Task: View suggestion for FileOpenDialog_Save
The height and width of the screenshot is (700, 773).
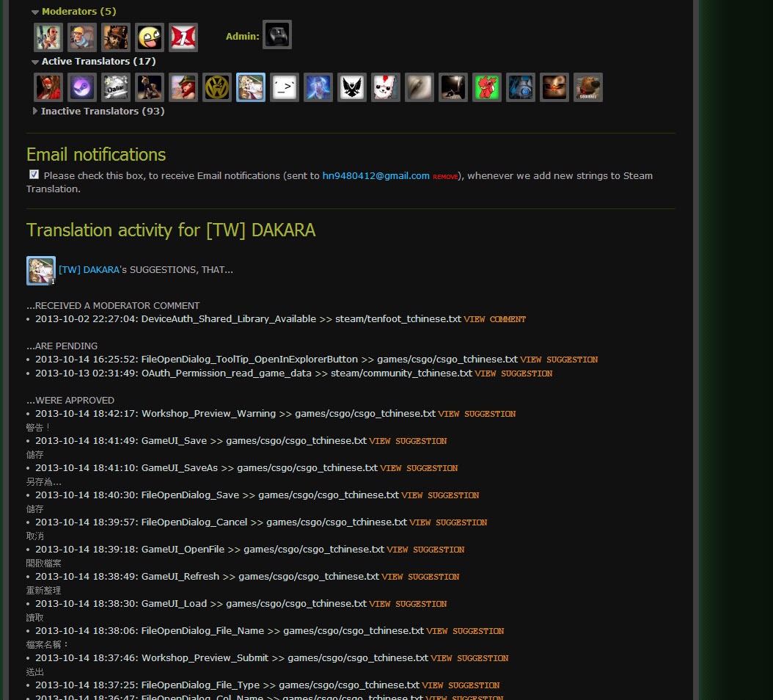Action: click(x=440, y=495)
